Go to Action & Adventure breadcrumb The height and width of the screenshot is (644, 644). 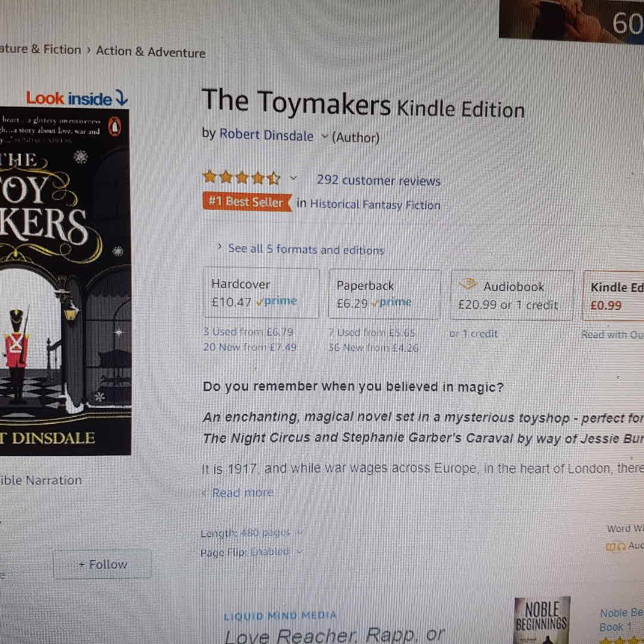tap(151, 52)
